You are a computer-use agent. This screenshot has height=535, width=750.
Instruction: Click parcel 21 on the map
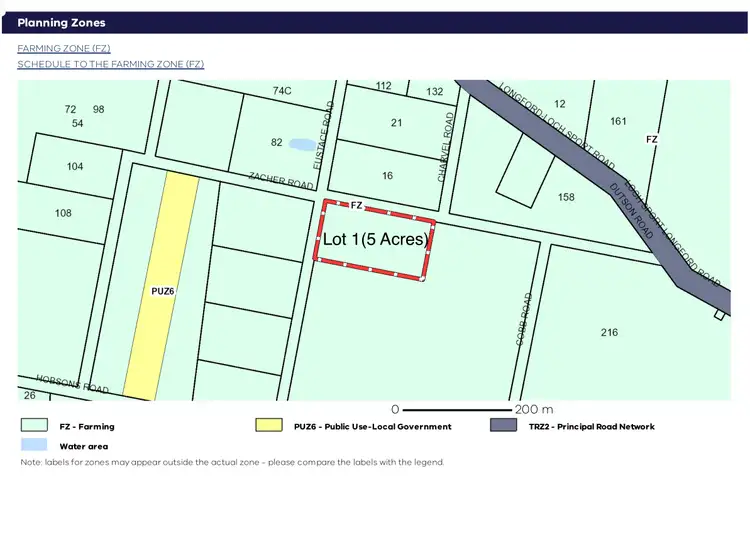[396, 123]
